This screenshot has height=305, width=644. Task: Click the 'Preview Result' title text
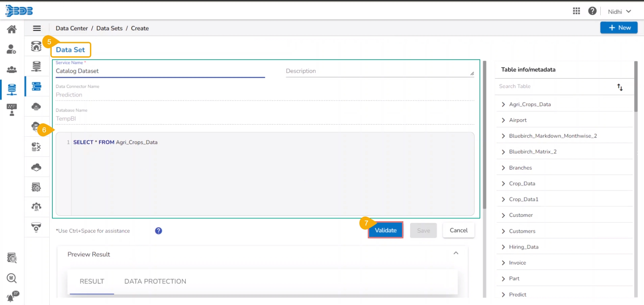tap(89, 254)
